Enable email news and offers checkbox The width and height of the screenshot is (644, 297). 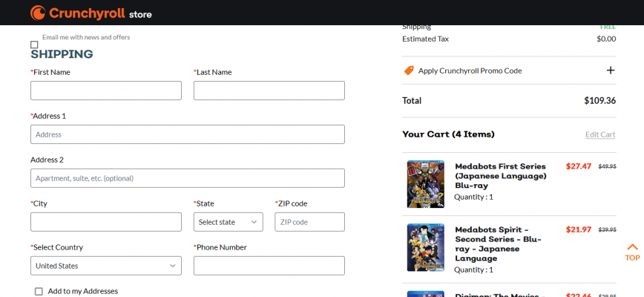click(34, 45)
